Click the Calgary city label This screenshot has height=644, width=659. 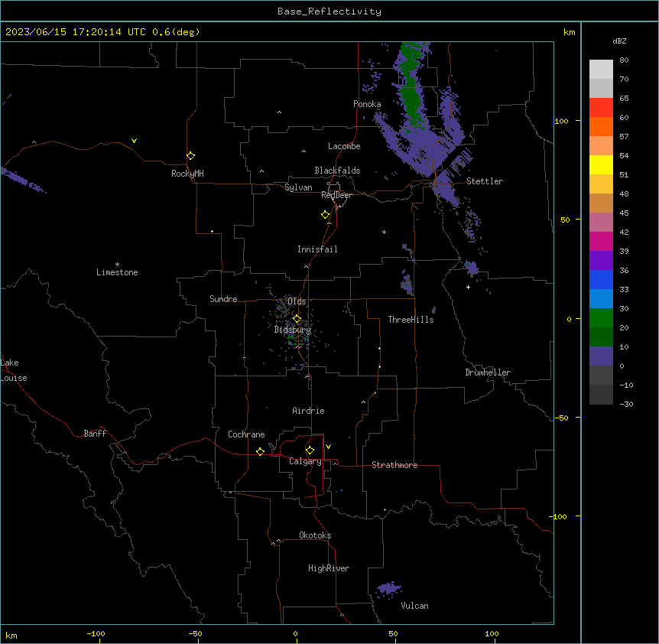click(305, 461)
